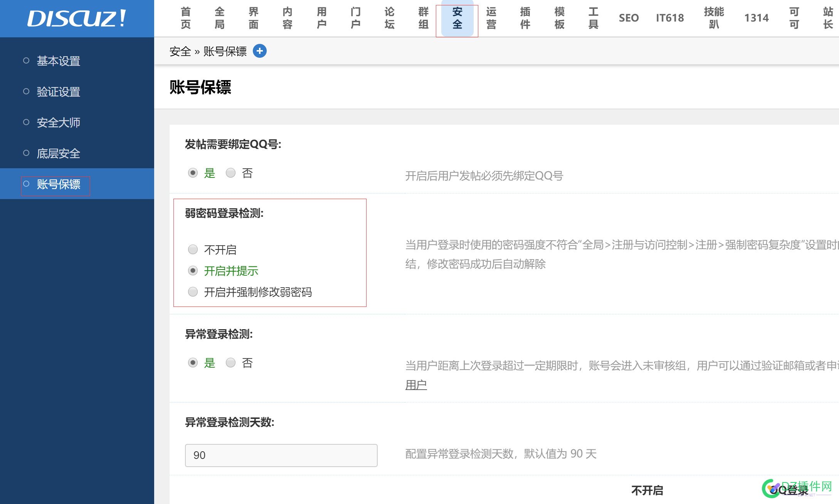Open the 首页 top menu

(x=186, y=18)
